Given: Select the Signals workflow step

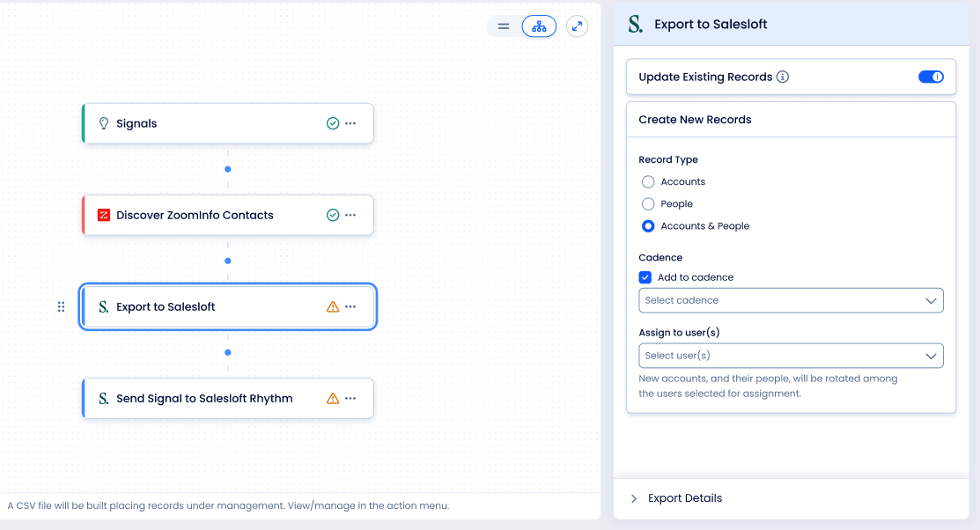Looking at the screenshot, I should click(x=228, y=123).
